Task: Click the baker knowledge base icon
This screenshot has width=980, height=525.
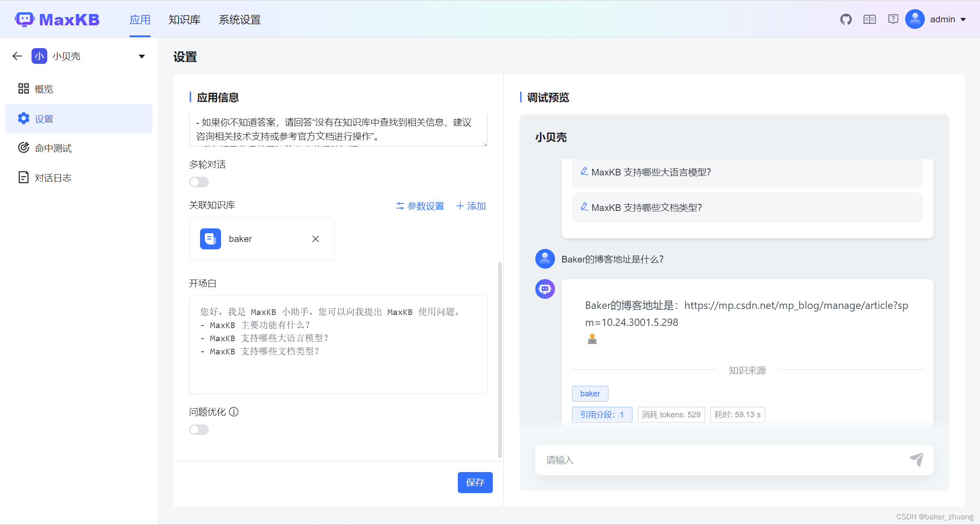Action: pos(210,239)
